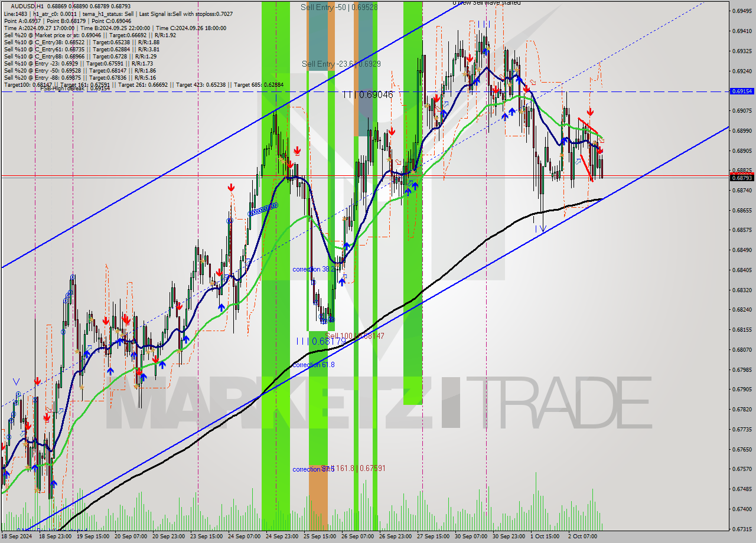Click the '26 Sep 23:00' time axis label

[x=396, y=537]
